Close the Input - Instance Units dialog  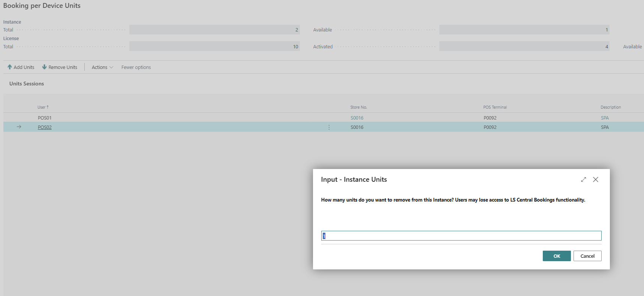[595, 179]
